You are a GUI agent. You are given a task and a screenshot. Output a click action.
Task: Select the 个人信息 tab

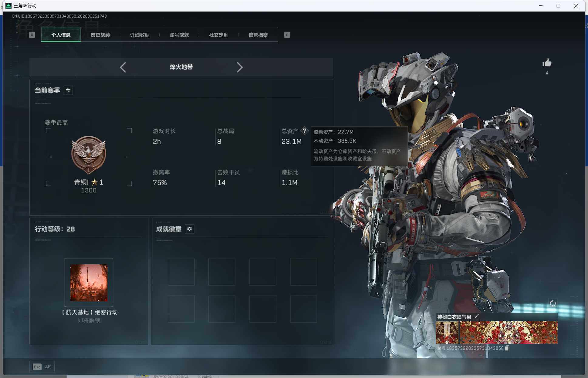coord(61,35)
